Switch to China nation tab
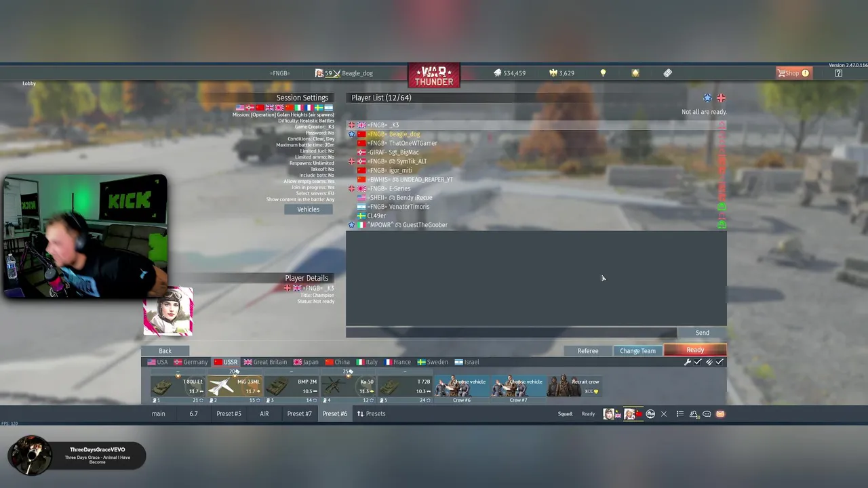Screen dimensions: 868x488 click(338, 362)
